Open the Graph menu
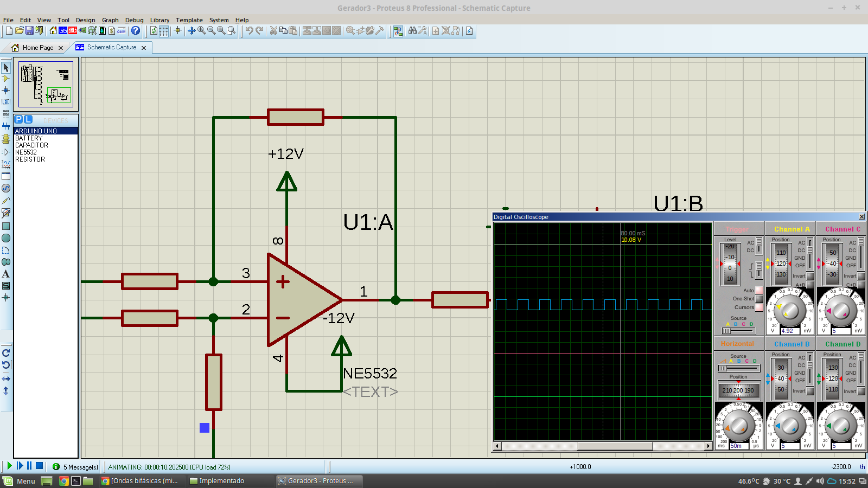 (110, 20)
